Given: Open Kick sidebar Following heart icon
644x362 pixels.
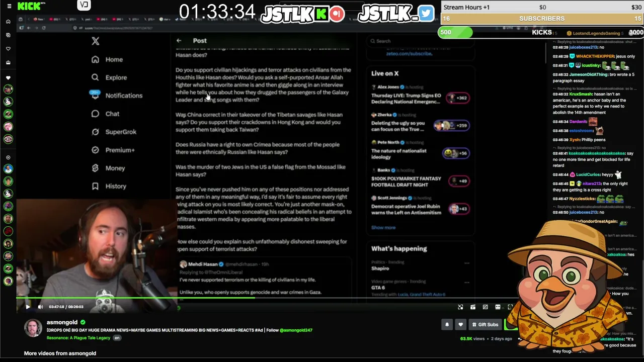Looking at the screenshot, I should pos(8,49).
